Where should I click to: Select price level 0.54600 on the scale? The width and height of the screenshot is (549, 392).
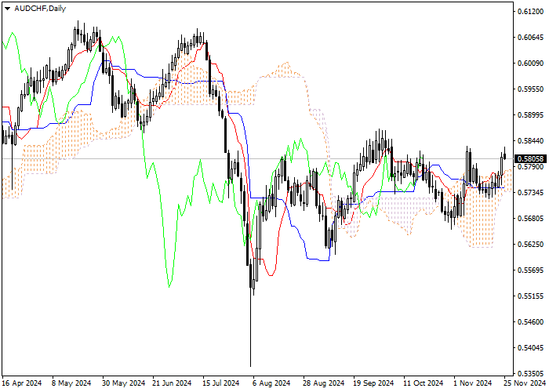[x=531, y=322]
